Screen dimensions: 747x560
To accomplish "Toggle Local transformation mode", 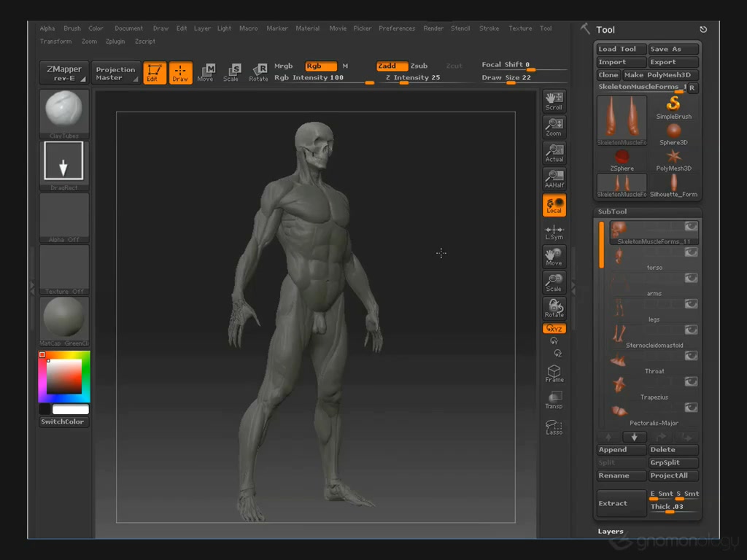I will coord(554,205).
